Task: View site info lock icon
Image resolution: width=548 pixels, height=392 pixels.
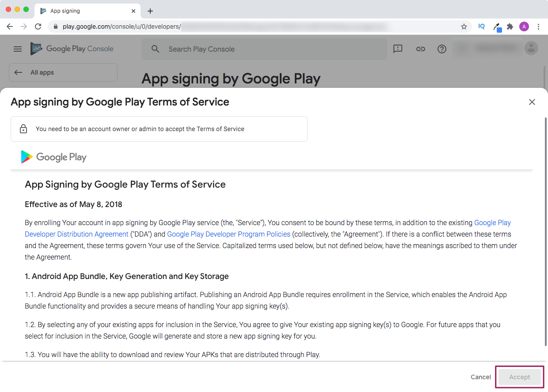Action: point(55,26)
